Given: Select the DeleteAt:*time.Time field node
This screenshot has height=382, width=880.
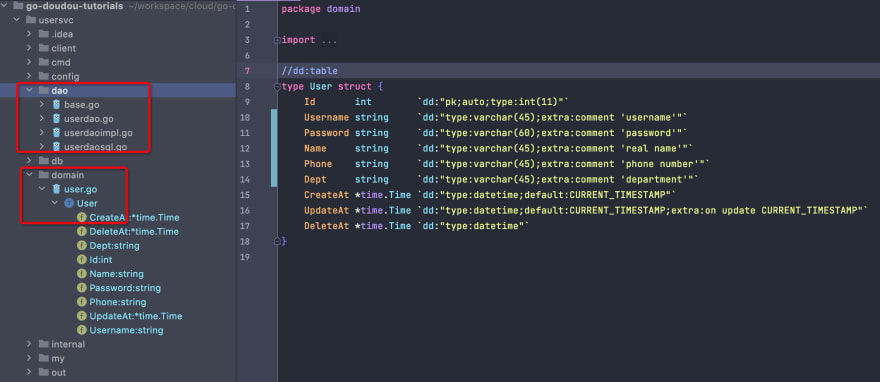Looking at the screenshot, I should click(x=134, y=231).
